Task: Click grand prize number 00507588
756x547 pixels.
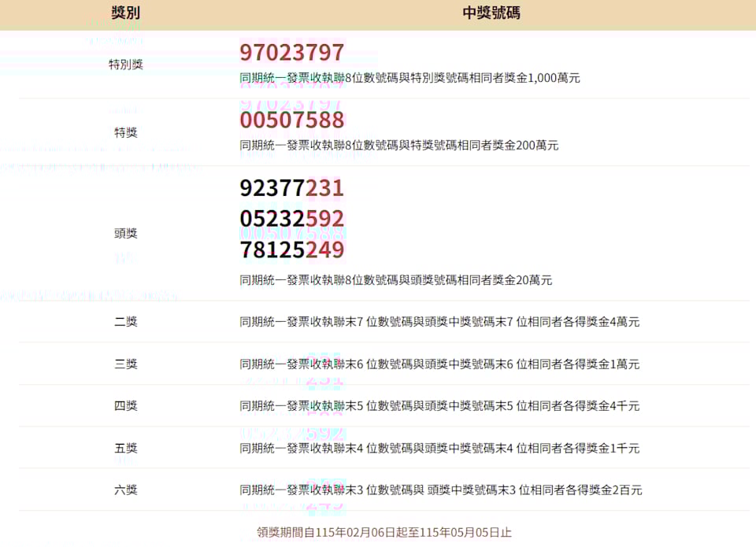Action: [x=292, y=120]
